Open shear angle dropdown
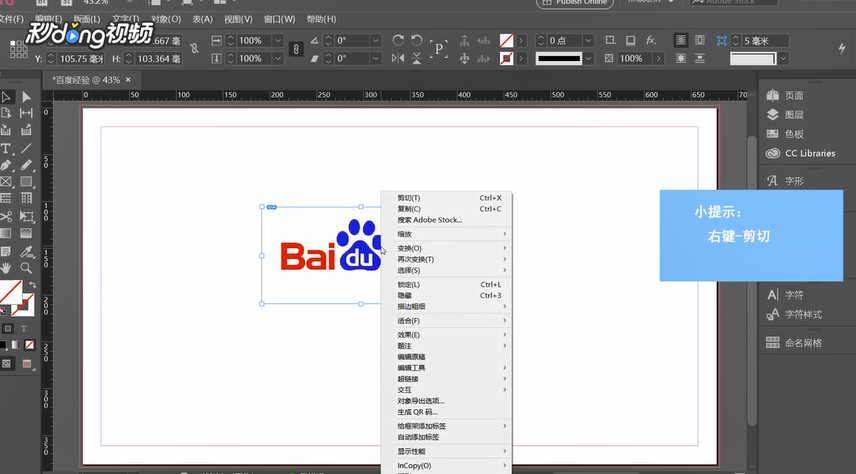This screenshot has height=474, width=856. [376, 58]
